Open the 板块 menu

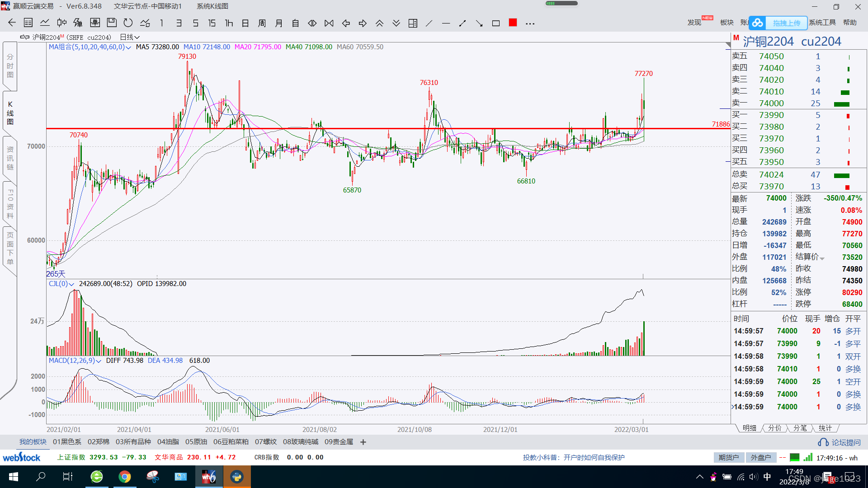pyautogui.click(x=726, y=23)
